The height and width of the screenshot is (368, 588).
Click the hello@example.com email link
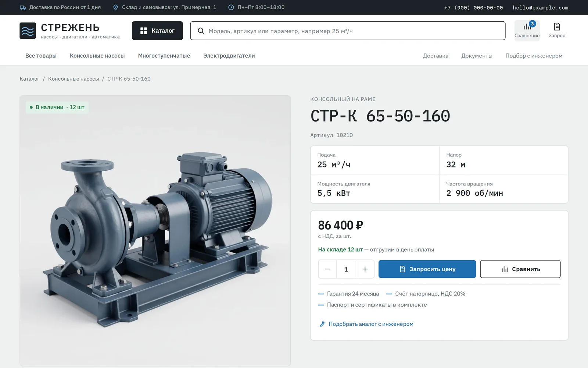540,7
